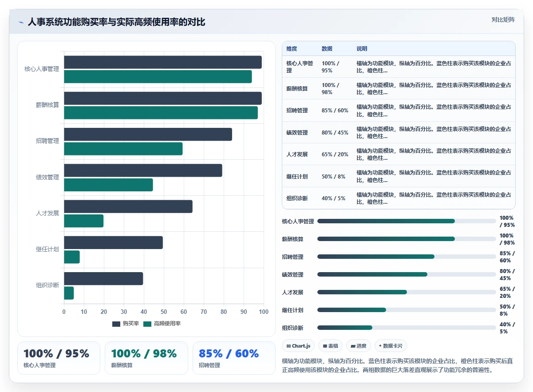Click the 数据卡片 chip

click(391, 346)
